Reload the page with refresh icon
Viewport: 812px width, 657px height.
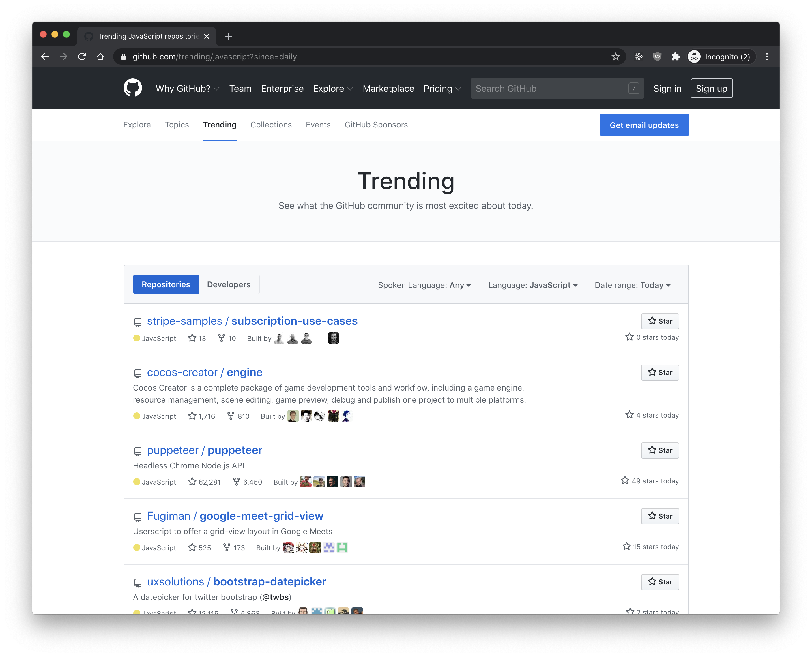[82, 57]
